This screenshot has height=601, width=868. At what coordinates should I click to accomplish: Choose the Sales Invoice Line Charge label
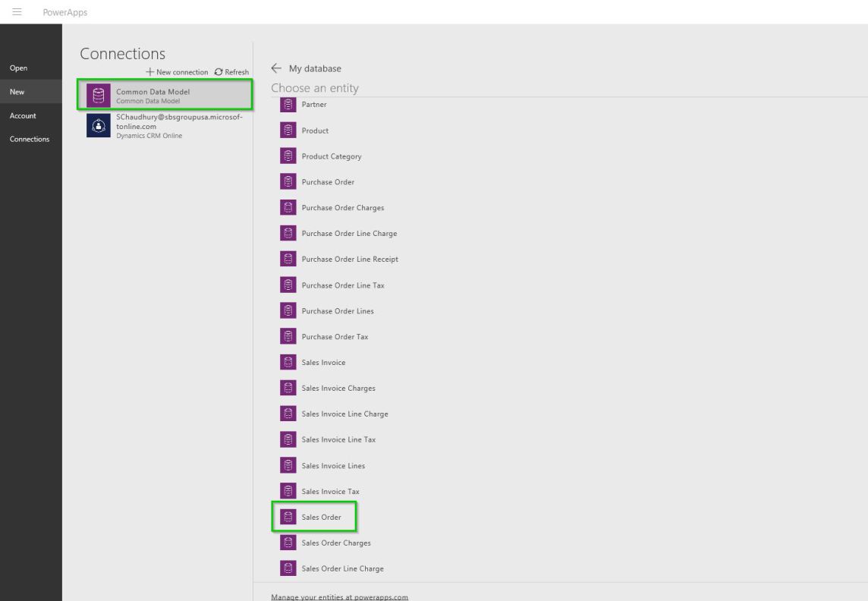tap(345, 414)
